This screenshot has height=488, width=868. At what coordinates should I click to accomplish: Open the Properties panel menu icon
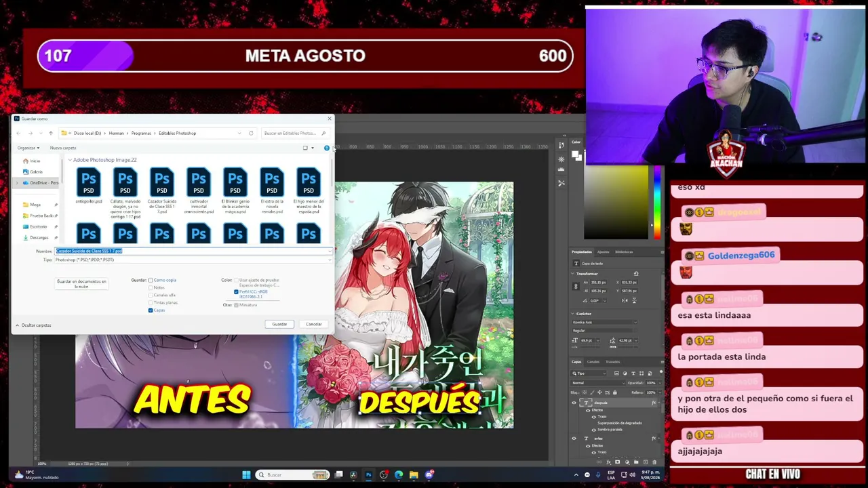click(x=662, y=252)
